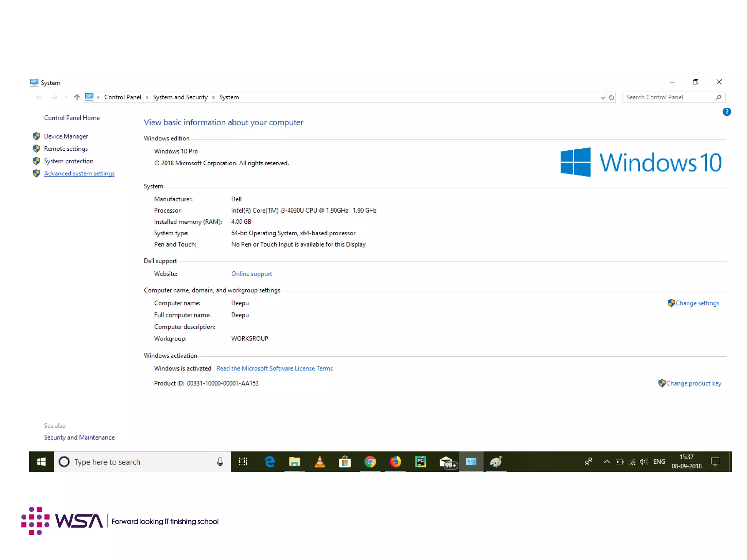
Task: Click the Search Control Panel field
Action: point(673,97)
